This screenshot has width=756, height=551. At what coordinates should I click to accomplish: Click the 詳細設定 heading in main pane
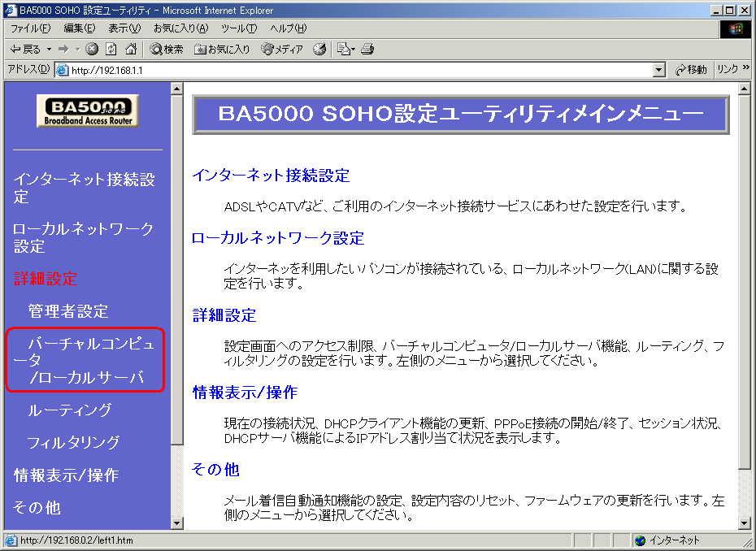coord(224,315)
